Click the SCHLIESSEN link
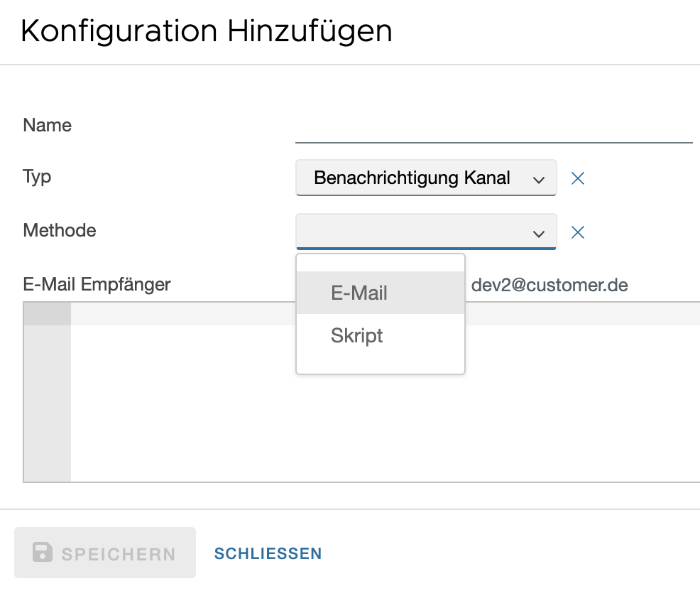The width and height of the screenshot is (700, 591). (x=268, y=553)
